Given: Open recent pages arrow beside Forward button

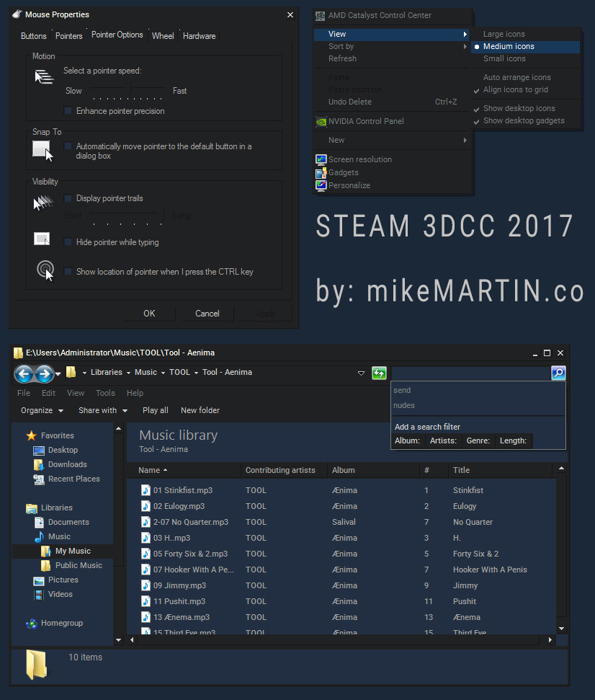Looking at the screenshot, I should (58, 373).
